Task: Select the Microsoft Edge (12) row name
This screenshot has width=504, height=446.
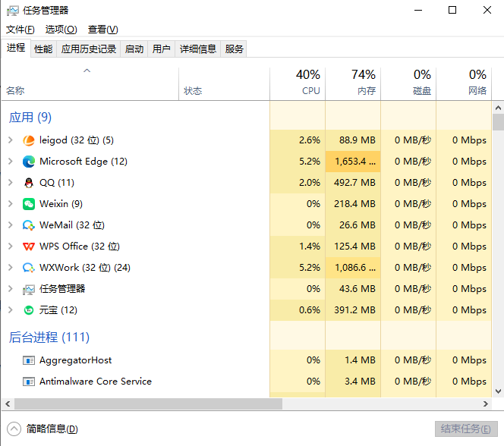Action: pyautogui.click(x=83, y=162)
